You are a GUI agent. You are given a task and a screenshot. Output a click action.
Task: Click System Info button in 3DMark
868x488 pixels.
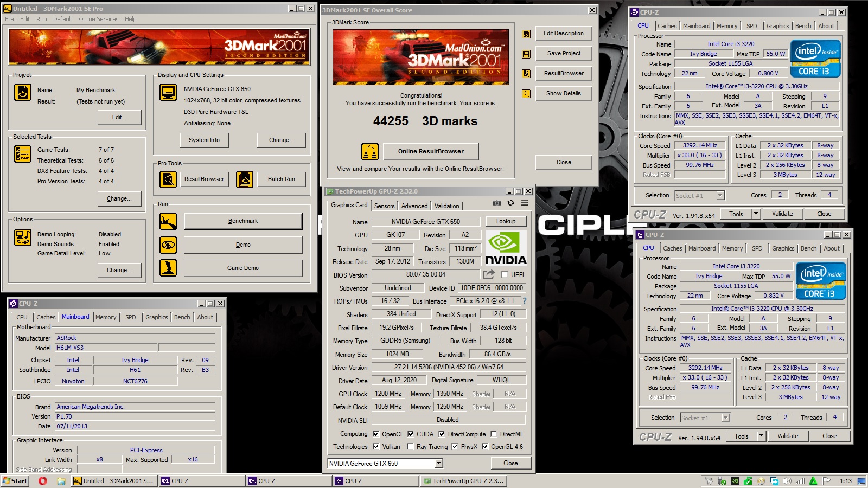pos(204,140)
